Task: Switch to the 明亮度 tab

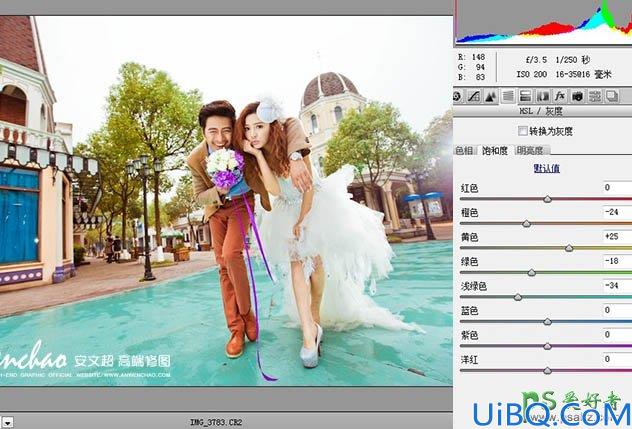Action: coord(530,150)
